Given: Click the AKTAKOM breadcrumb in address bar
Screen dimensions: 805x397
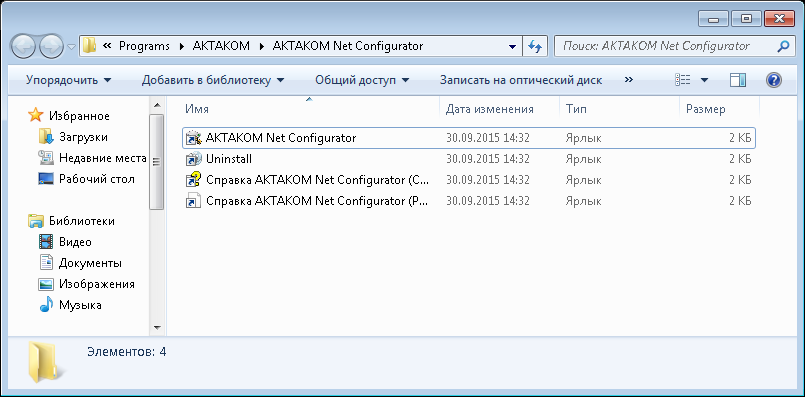Looking at the screenshot, I should pyautogui.click(x=221, y=46).
